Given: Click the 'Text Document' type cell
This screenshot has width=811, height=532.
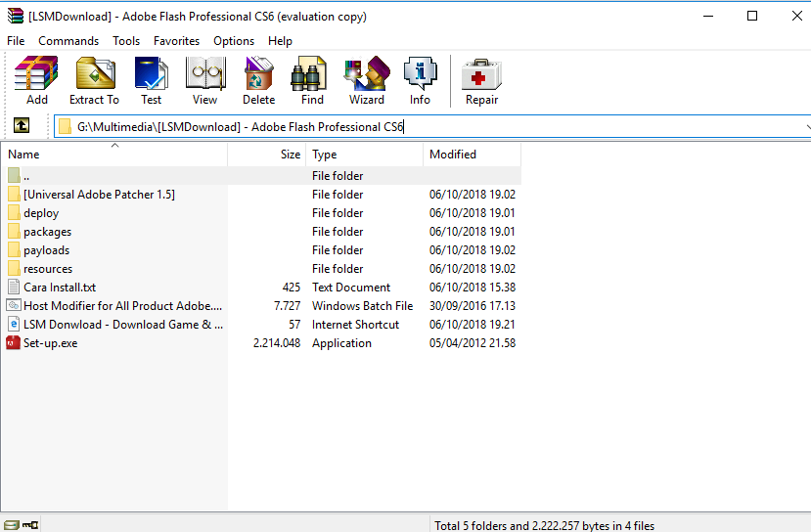Looking at the screenshot, I should 351,287.
